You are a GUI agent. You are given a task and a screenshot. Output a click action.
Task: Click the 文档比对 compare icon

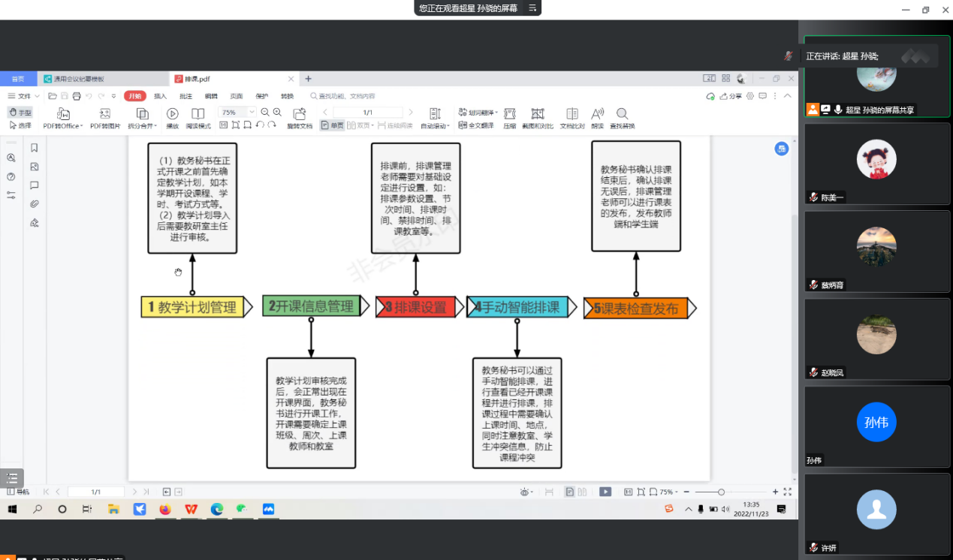pyautogui.click(x=572, y=113)
